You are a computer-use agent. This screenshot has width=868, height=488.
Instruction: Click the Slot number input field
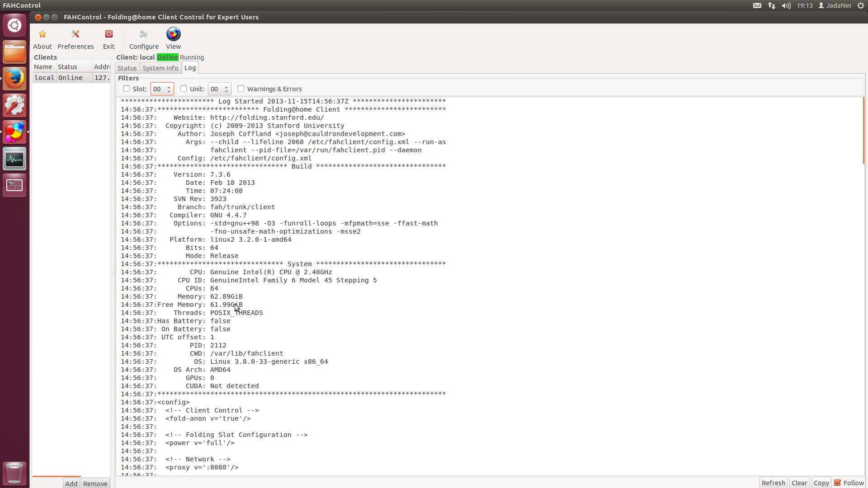[x=158, y=89]
